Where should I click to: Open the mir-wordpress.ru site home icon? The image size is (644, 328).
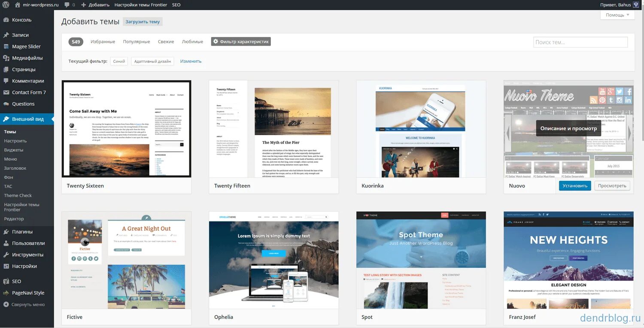click(18, 5)
